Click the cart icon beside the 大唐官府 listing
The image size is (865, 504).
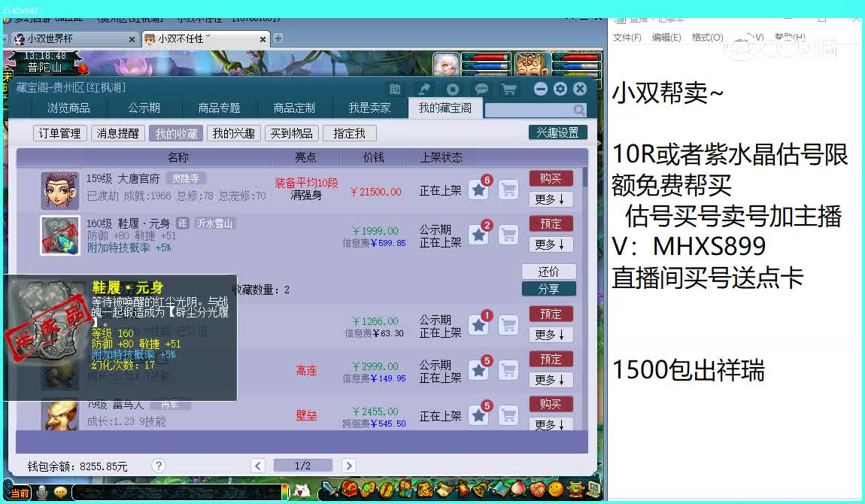pyautogui.click(x=508, y=190)
